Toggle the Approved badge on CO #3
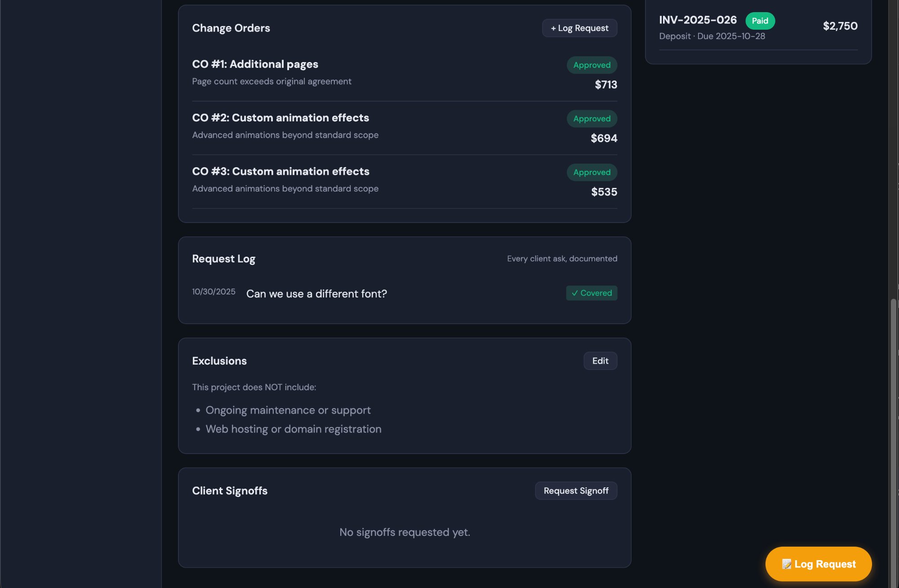 coord(592,172)
